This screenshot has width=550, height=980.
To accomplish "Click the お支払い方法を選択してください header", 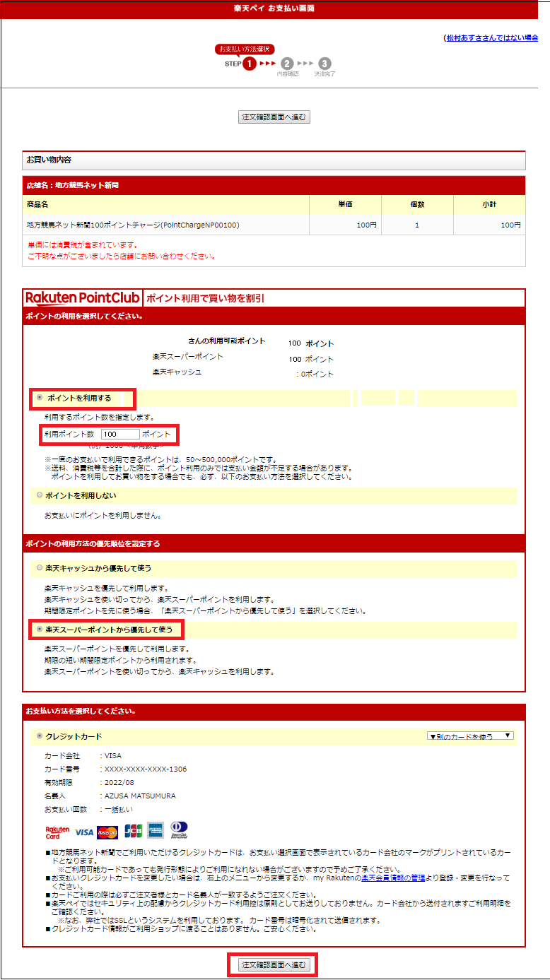I will pos(274,711).
